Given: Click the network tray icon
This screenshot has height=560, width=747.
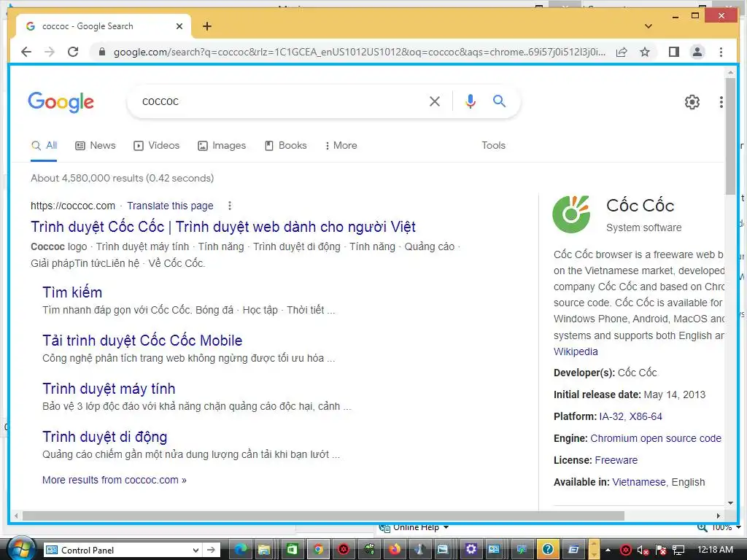Looking at the screenshot, I should tap(678, 551).
